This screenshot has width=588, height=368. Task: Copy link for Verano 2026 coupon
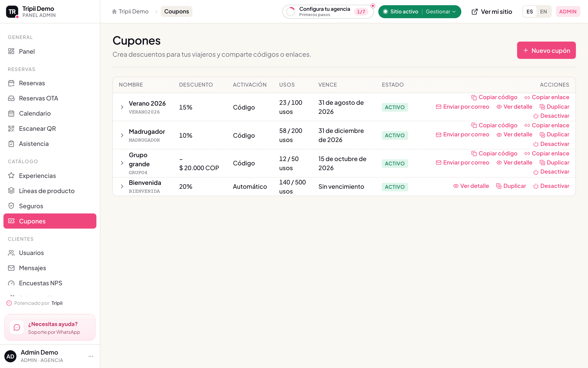(x=547, y=97)
